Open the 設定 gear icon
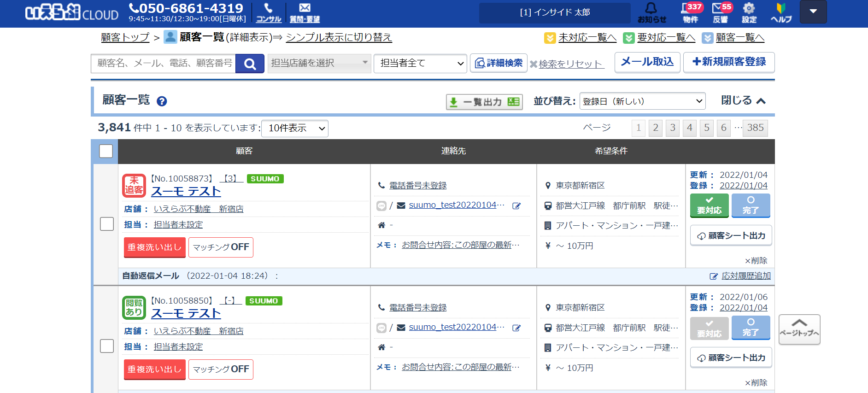The height and width of the screenshot is (393, 868). pos(749,12)
